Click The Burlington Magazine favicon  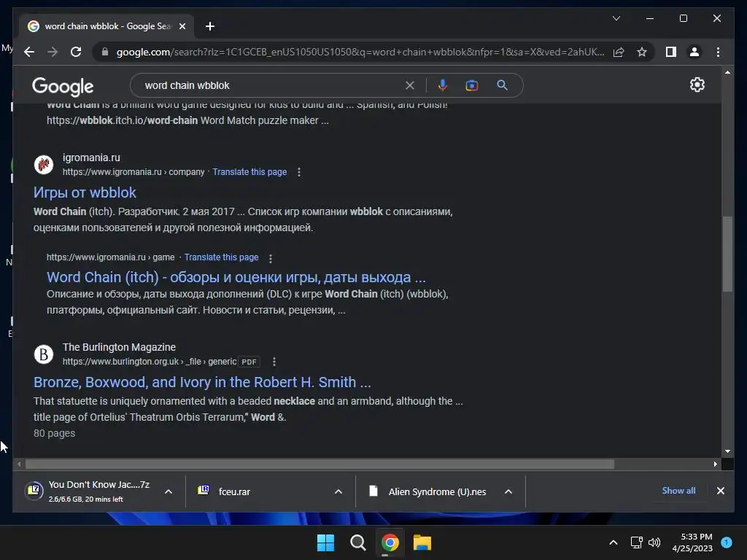click(x=43, y=354)
